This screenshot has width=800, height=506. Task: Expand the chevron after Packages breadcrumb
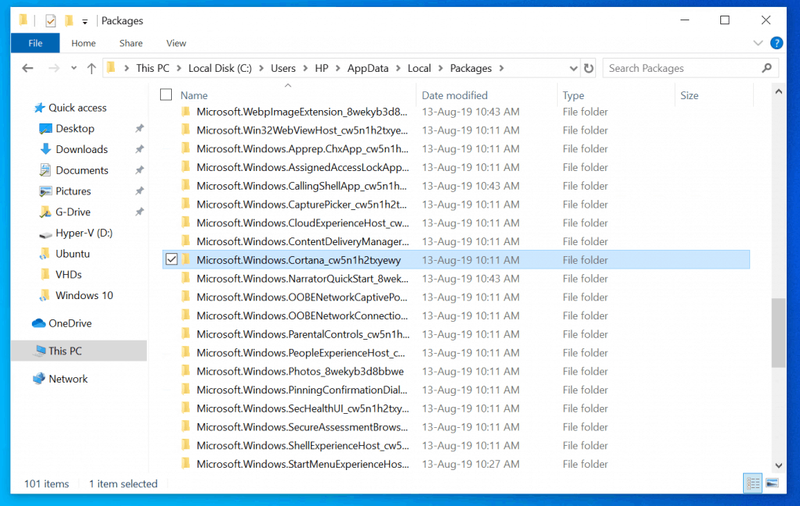502,68
